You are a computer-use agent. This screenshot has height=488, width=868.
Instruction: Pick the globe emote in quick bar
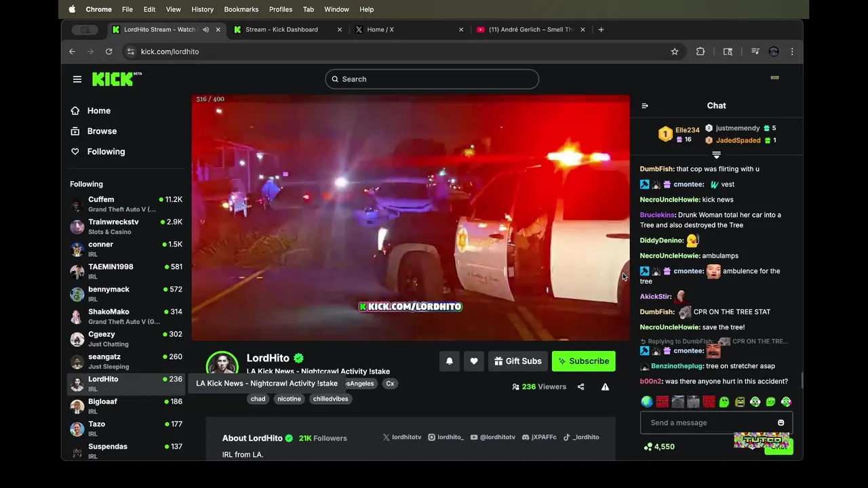[x=647, y=402]
